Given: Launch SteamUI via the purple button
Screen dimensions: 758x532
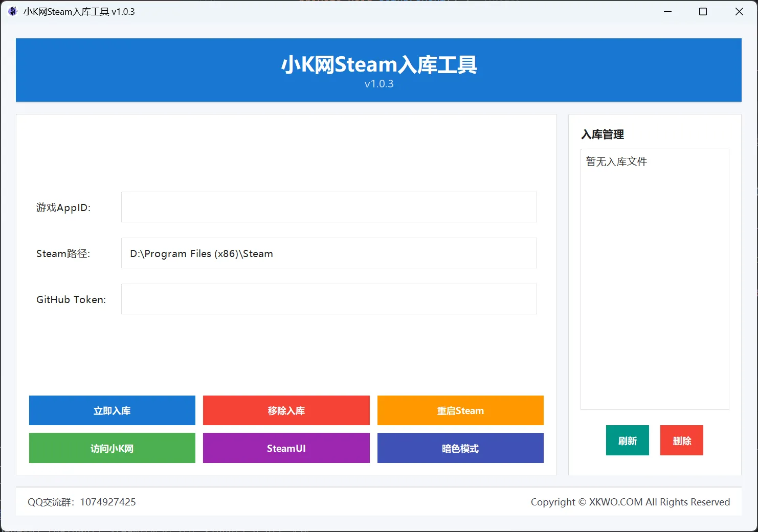Looking at the screenshot, I should click(286, 448).
